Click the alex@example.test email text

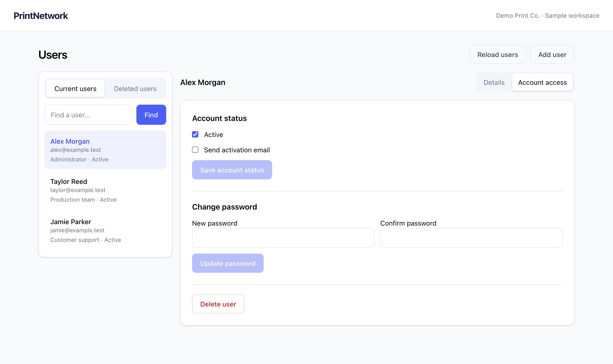(75, 150)
